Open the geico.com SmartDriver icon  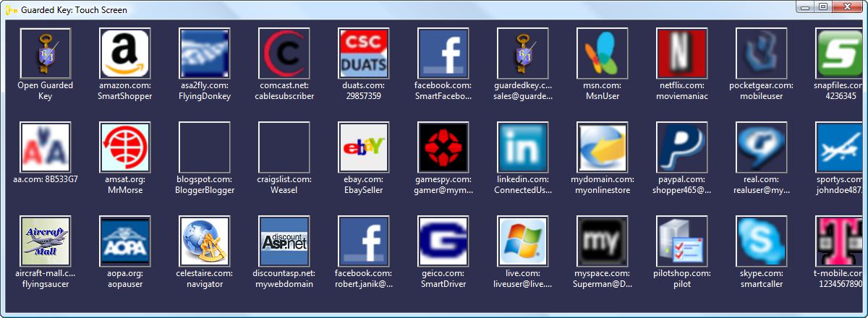[443, 241]
